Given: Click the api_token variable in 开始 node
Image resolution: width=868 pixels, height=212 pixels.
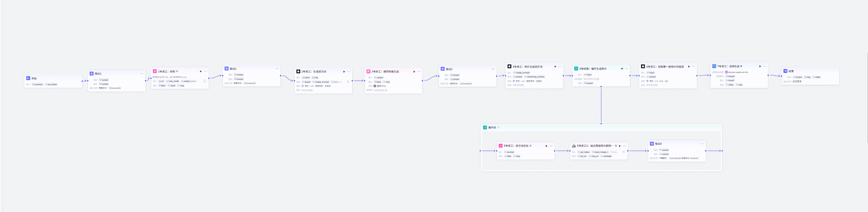Looking at the screenshot, I should pyautogui.click(x=51, y=84).
